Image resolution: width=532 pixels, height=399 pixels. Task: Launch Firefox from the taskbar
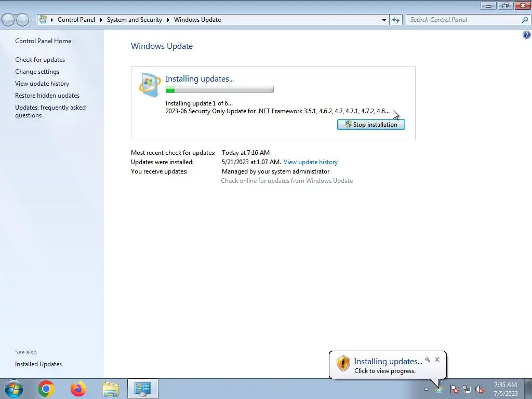(78, 389)
